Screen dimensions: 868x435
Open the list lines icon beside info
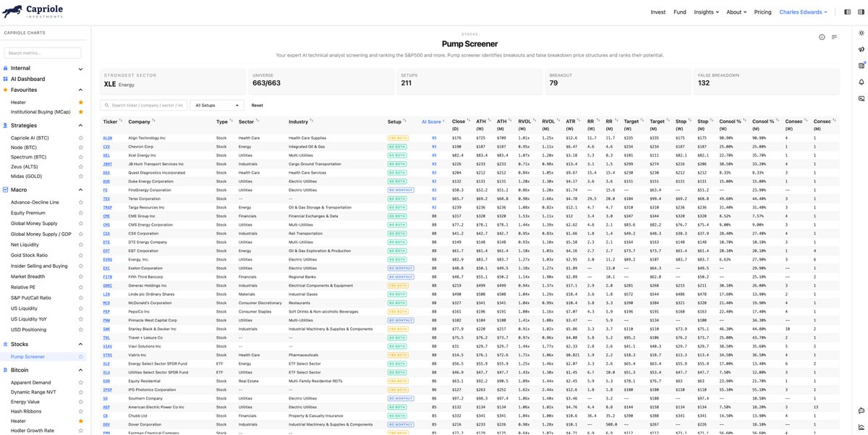[x=834, y=37]
